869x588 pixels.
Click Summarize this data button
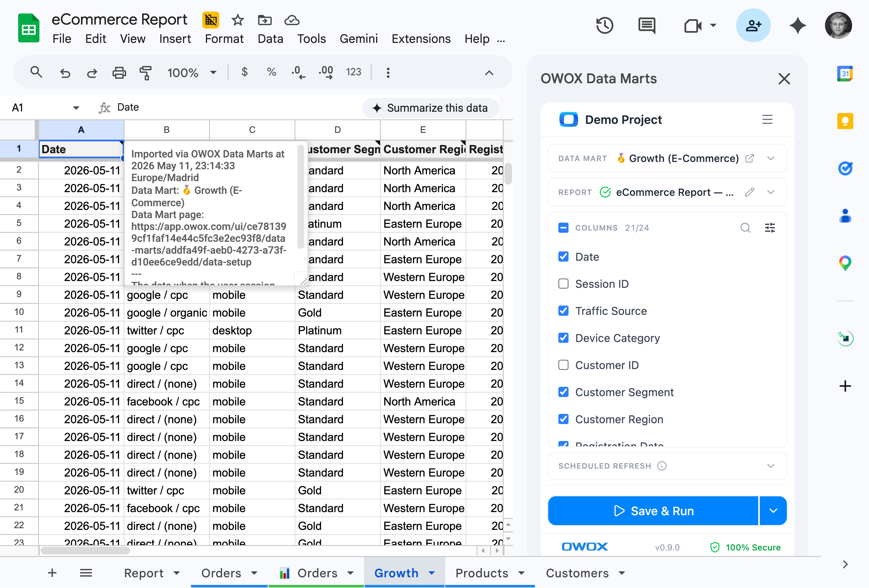pos(430,108)
